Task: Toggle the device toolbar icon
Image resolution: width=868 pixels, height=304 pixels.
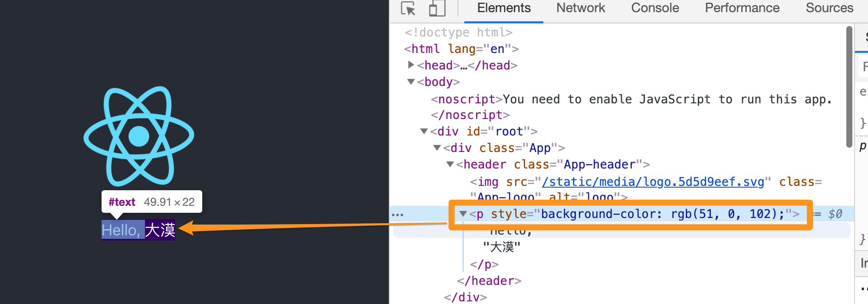Action: pyautogui.click(x=437, y=9)
